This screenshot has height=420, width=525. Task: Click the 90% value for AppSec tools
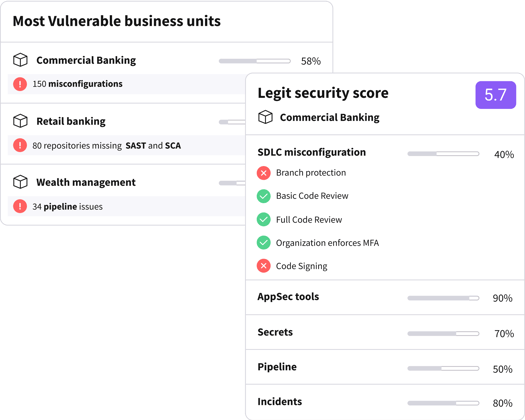tap(502, 298)
